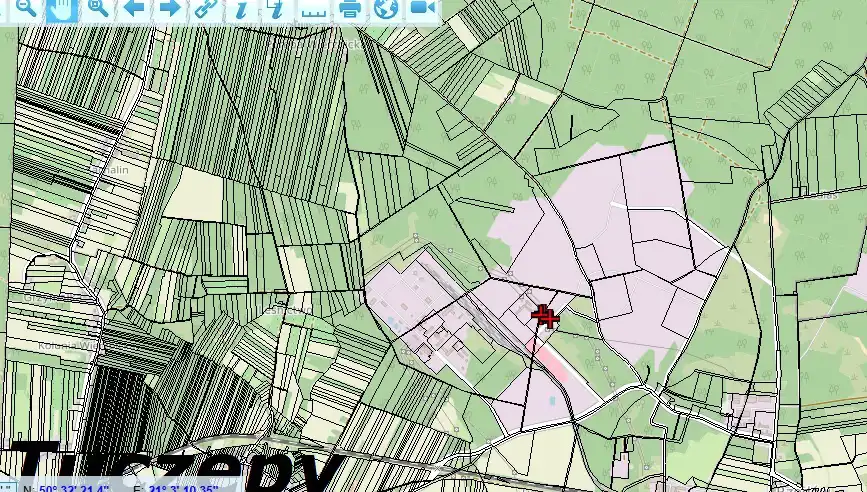Click the chain link icon for map link
This screenshot has width=867, height=492.
205,9
